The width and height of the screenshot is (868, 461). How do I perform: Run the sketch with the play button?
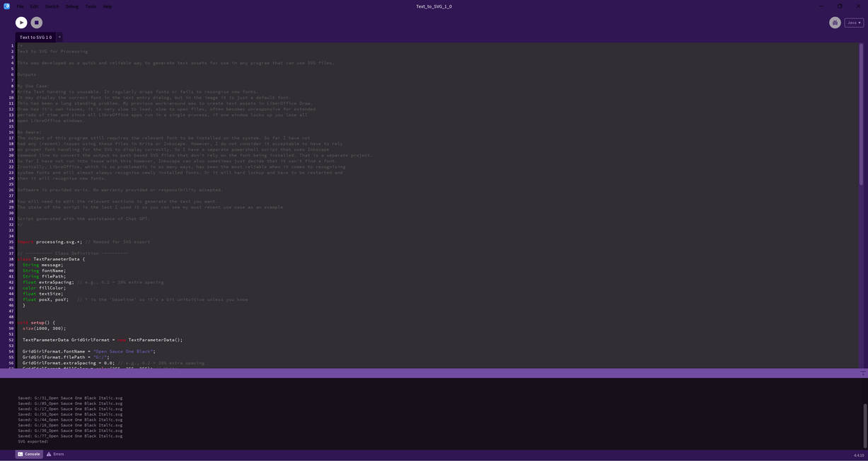[21, 23]
